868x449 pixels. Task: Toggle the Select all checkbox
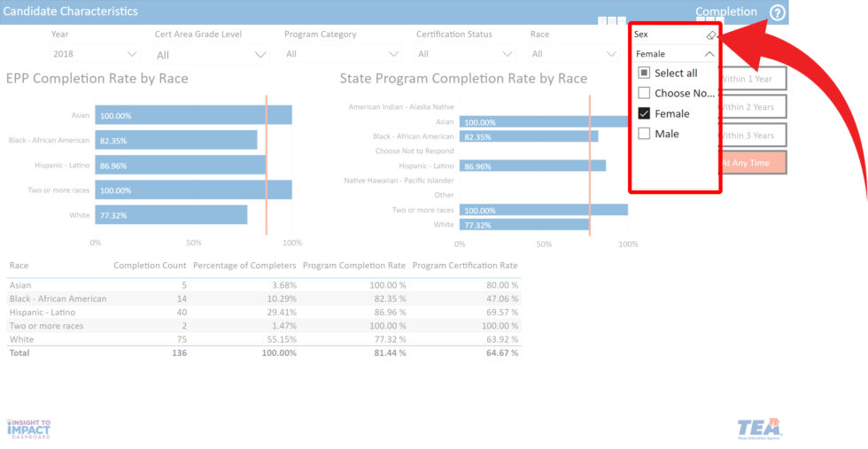pos(645,74)
